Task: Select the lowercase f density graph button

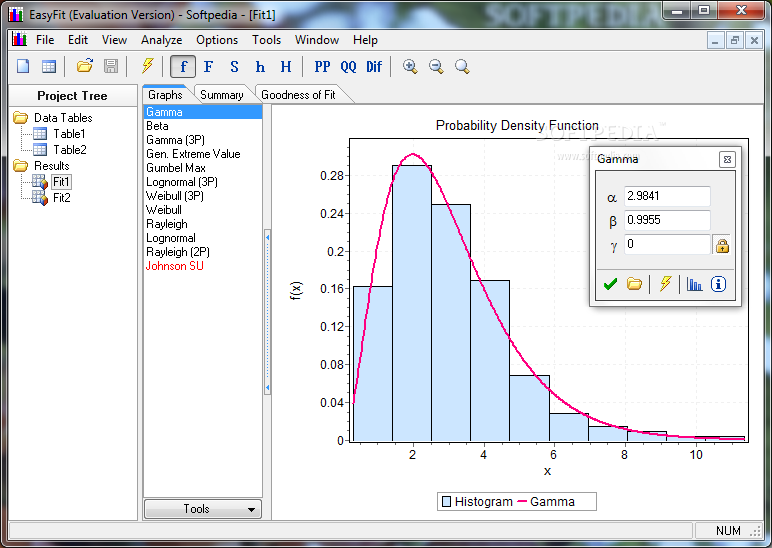Action: tap(183, 66)
